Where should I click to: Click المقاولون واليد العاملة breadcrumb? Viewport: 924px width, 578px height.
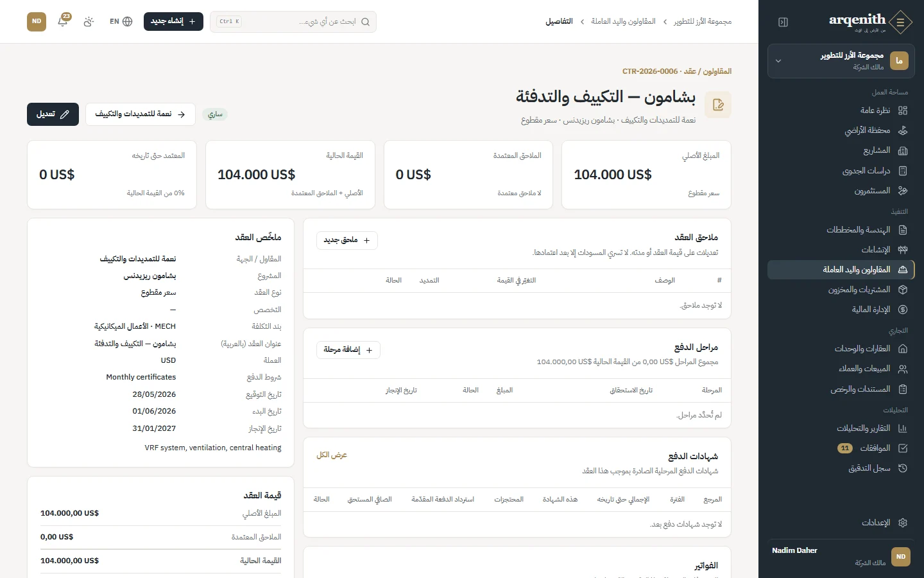pos(623,21)
